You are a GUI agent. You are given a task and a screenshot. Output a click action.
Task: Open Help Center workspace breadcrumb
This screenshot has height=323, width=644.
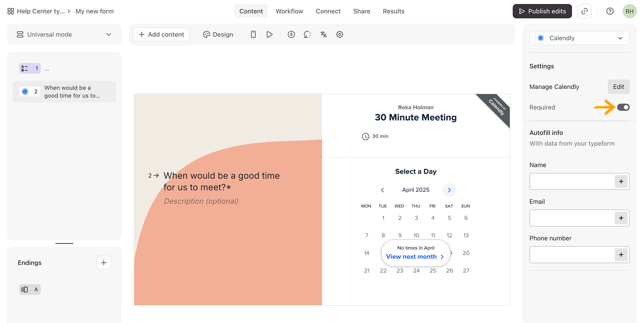(x=41, y=11)
